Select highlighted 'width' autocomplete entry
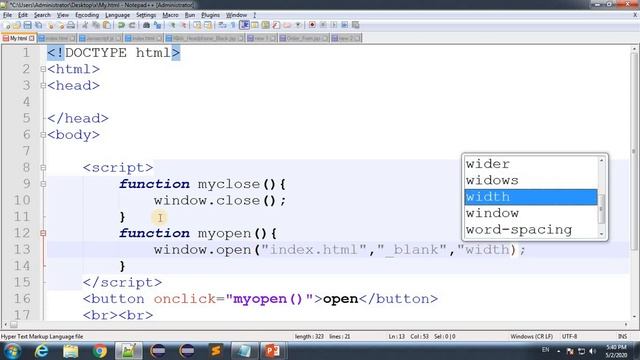Image resolution: width=640 pixels, height=360 pixels. click(531, 197)
